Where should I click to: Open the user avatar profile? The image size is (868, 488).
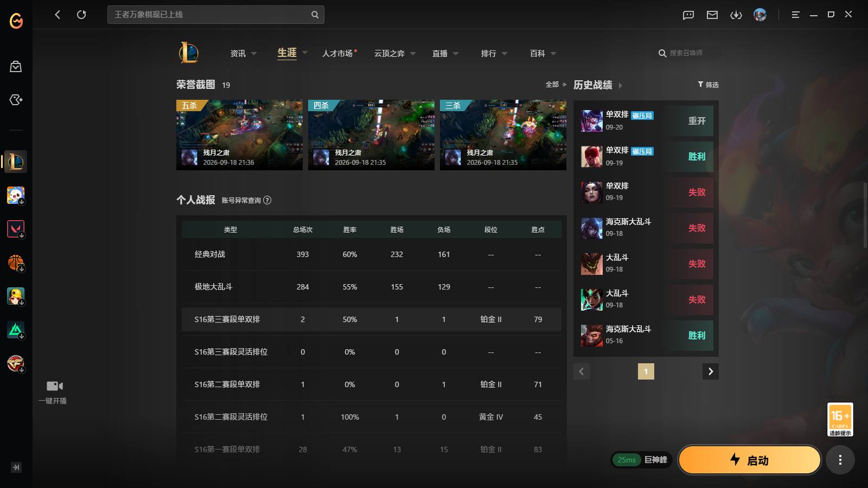click(x=760, y=15)
